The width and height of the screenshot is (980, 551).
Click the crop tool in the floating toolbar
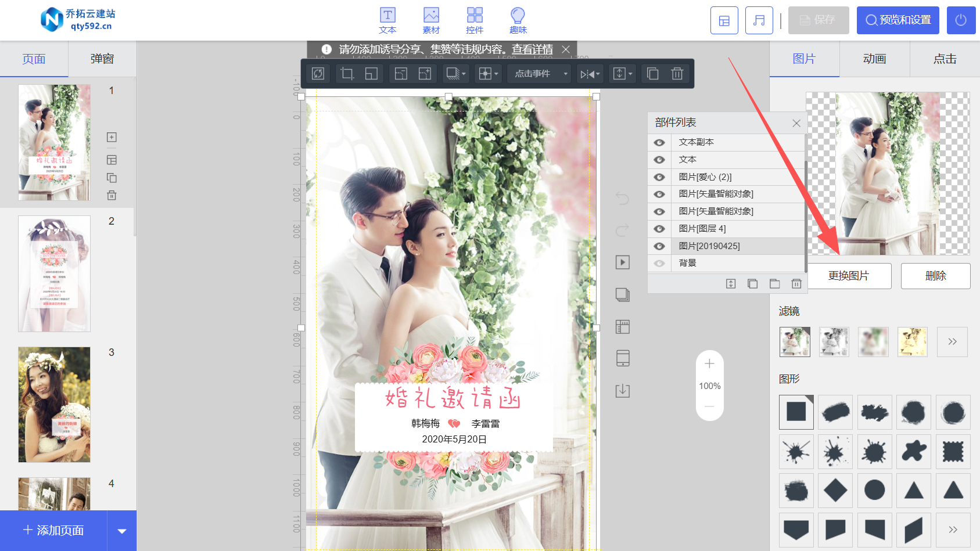click(x=347, y=74)
